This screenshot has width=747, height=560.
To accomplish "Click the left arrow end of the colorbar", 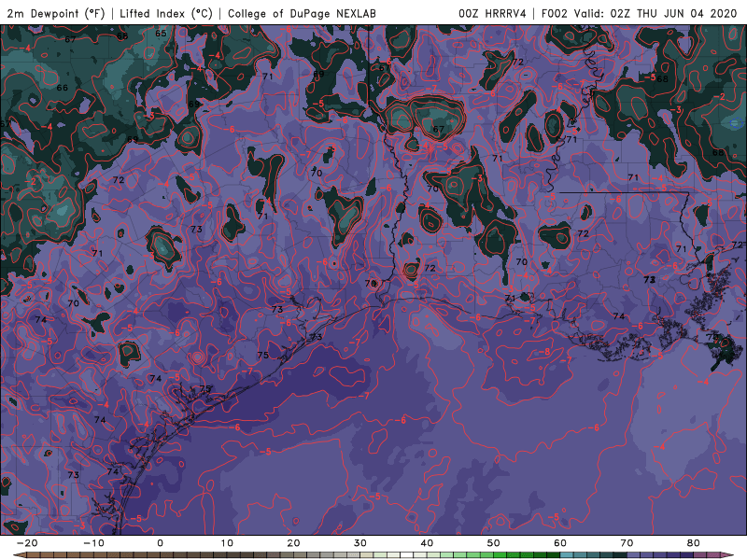I will pos(19,555).
